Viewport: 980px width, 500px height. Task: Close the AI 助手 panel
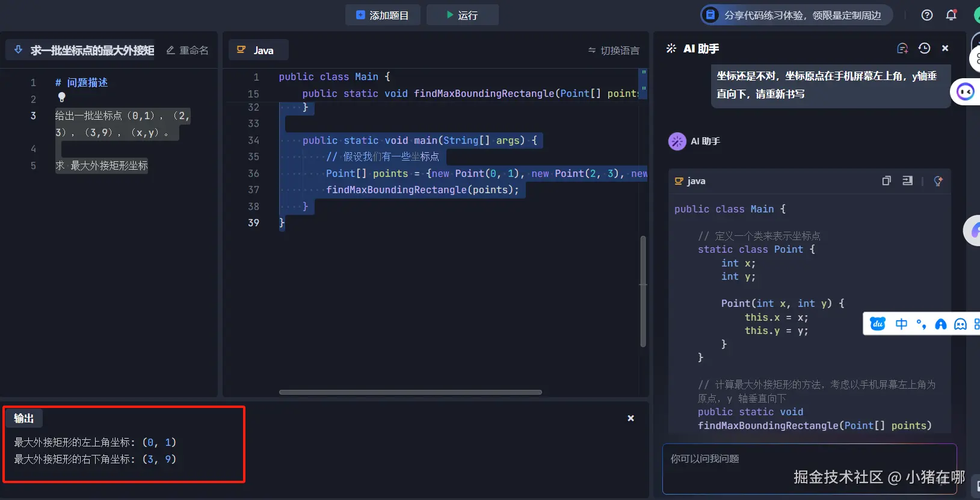(945, 48)
